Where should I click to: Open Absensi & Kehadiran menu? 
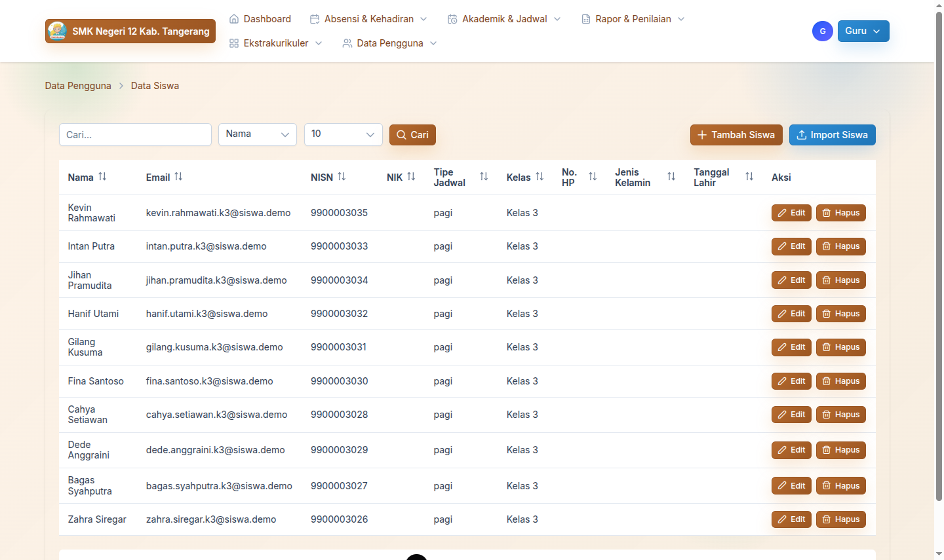[x=368, y=19]
